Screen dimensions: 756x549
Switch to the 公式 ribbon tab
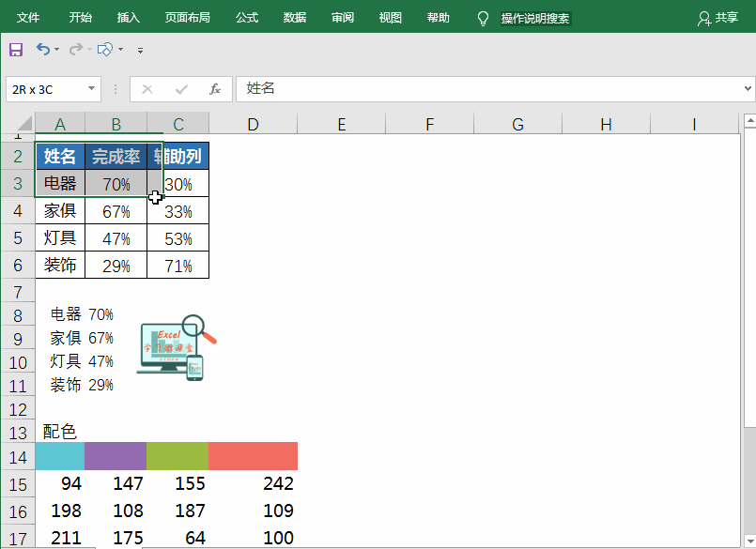247,18
